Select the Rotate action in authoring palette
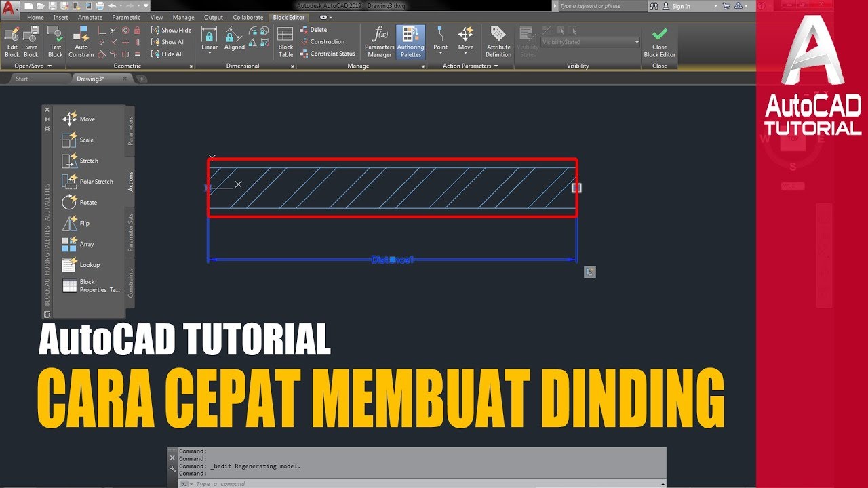 tap(80, 203)
